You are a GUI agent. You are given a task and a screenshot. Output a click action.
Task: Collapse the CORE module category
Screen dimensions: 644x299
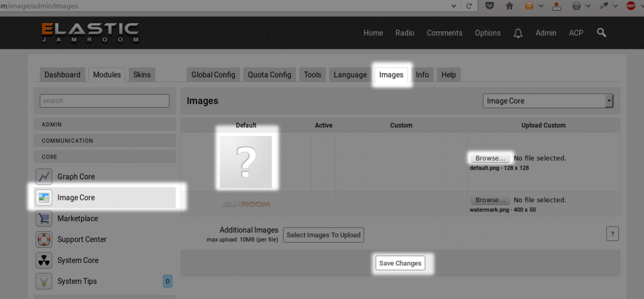(x=105, y=157)
